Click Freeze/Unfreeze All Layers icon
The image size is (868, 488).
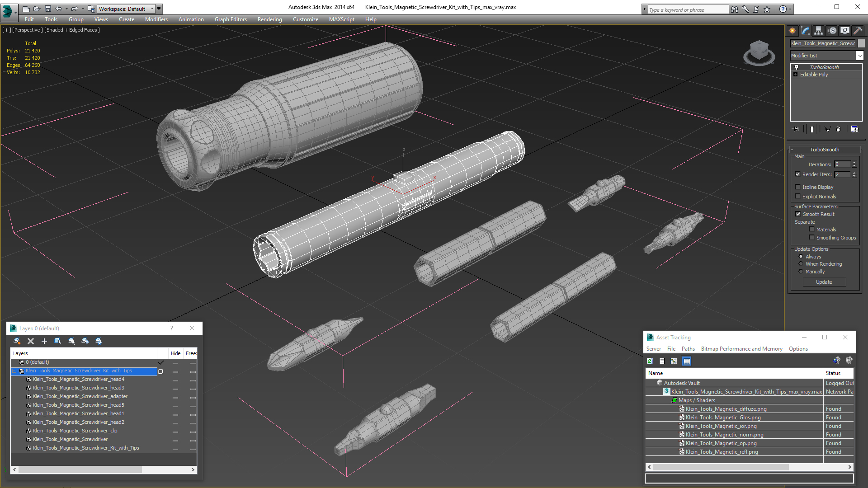[x=99, y=341]
